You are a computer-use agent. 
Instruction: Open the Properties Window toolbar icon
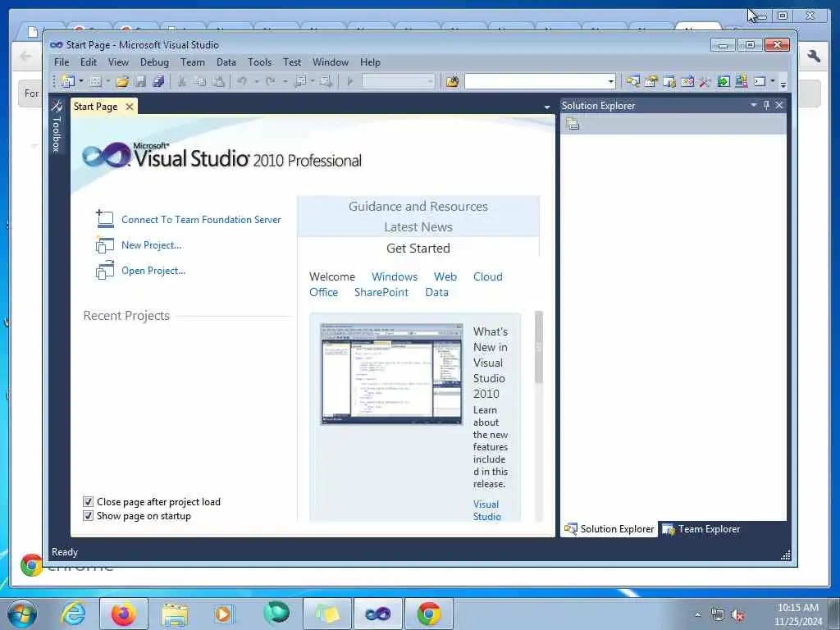pos(651,81)
